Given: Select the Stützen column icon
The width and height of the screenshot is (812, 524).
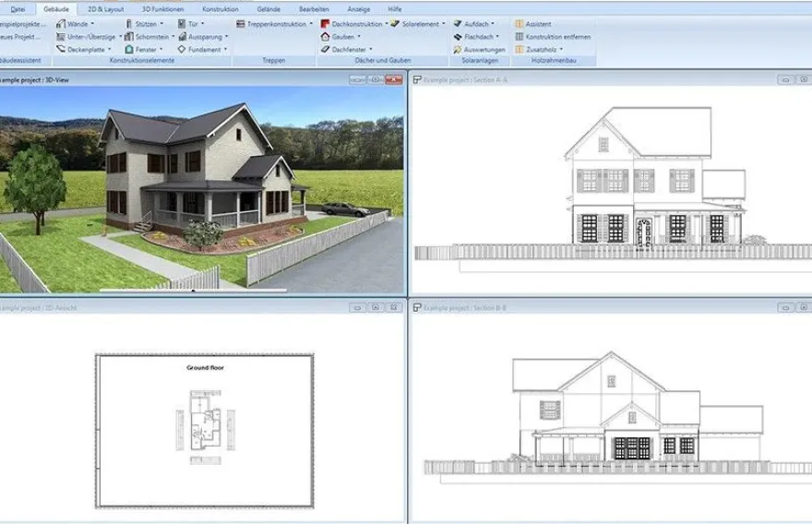Looking at the screenshot, I should point(129,24).
